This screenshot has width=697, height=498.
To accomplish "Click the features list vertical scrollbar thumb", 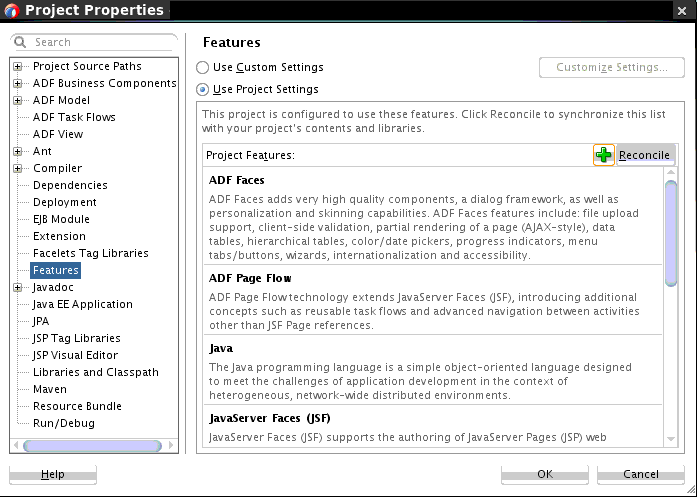I will click(671, 233).
